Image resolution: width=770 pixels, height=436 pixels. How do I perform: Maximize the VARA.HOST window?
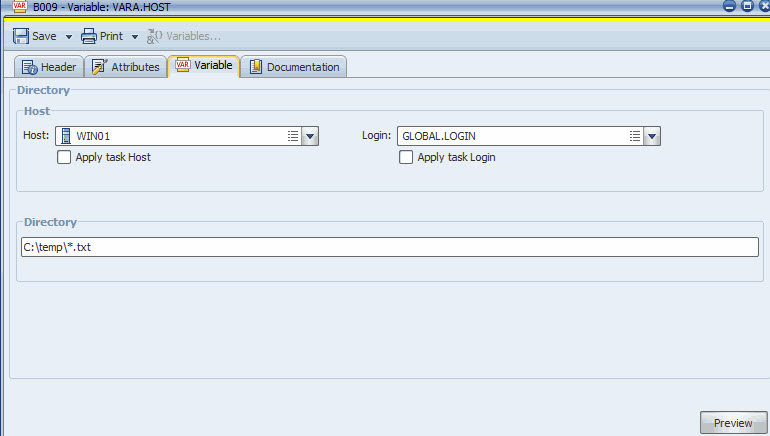[x=746, y=6]
